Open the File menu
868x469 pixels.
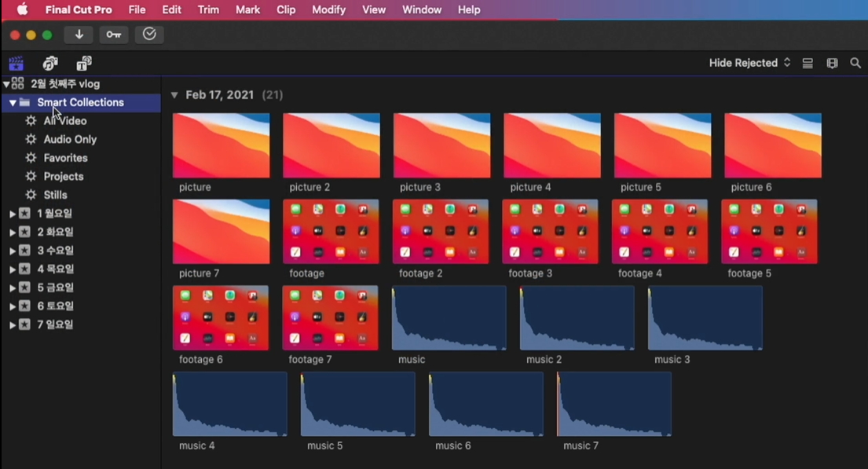[x=137, y=9]
